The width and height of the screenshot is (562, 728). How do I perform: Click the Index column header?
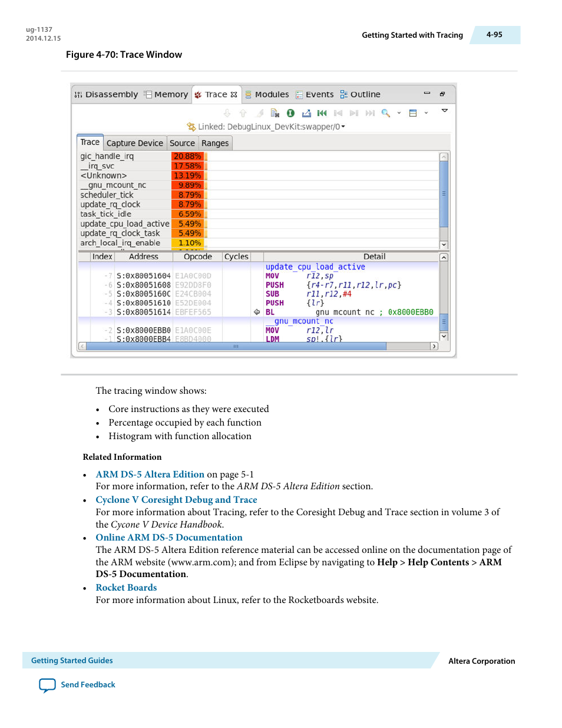tap(102, 256)
